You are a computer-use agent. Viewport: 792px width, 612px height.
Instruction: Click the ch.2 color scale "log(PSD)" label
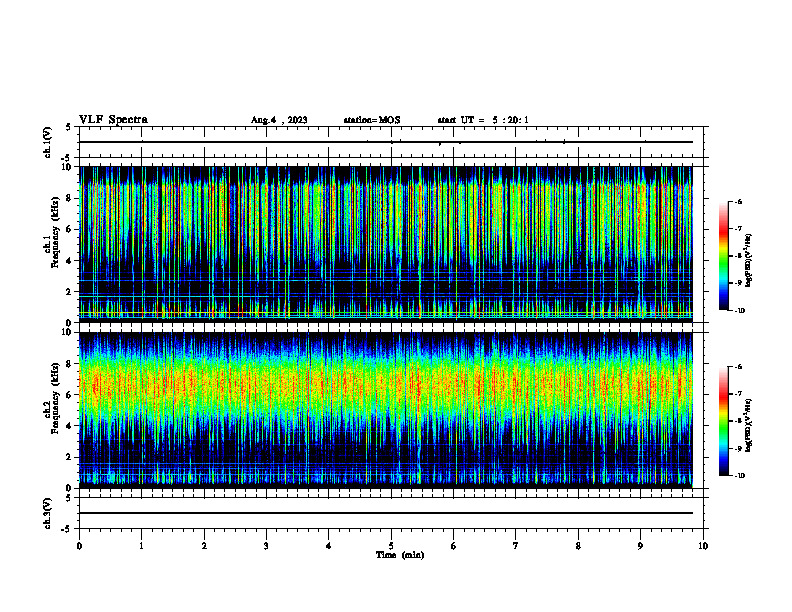750,425
